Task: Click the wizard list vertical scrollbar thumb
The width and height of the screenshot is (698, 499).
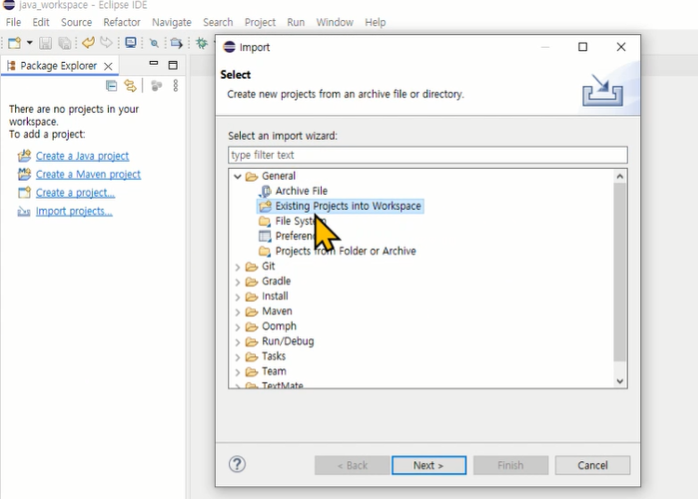Action: (x=620, y=272)
